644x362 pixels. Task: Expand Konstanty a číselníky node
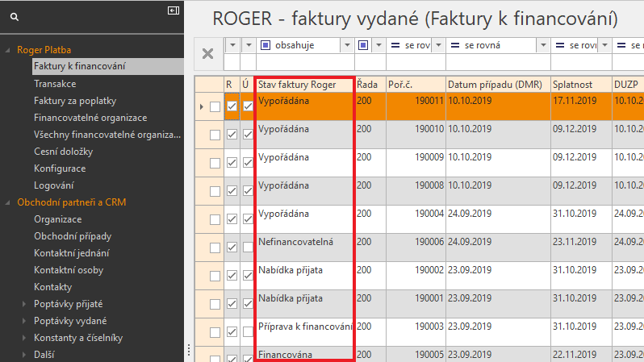24,338
